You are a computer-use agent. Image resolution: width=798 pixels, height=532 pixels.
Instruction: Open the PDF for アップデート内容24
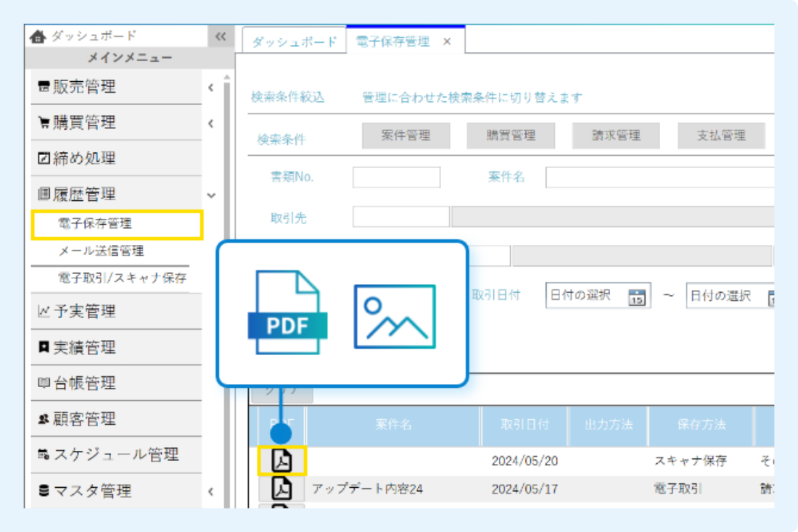tap(281, 489)
